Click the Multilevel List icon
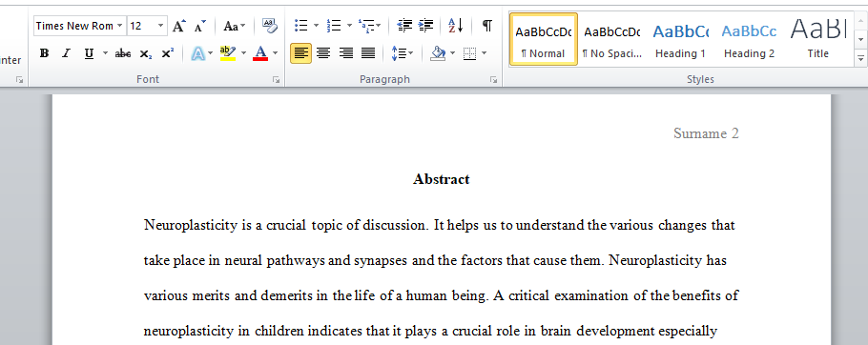868x345 pixels. 366,26
